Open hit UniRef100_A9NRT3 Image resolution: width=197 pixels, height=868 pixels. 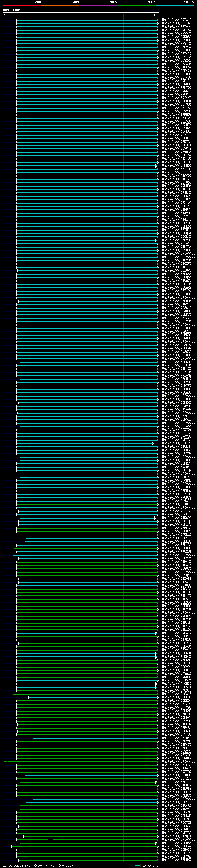tap(177, 94)
